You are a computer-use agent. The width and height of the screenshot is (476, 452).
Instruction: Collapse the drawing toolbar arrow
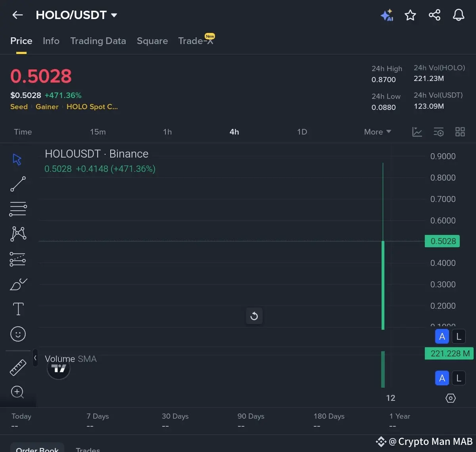point(35,358)
